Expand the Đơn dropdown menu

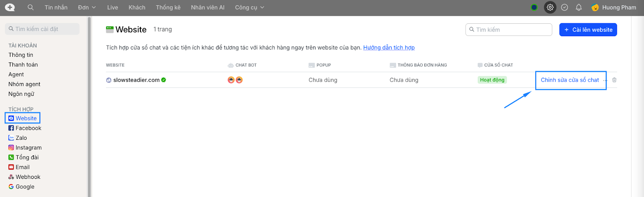87,7
